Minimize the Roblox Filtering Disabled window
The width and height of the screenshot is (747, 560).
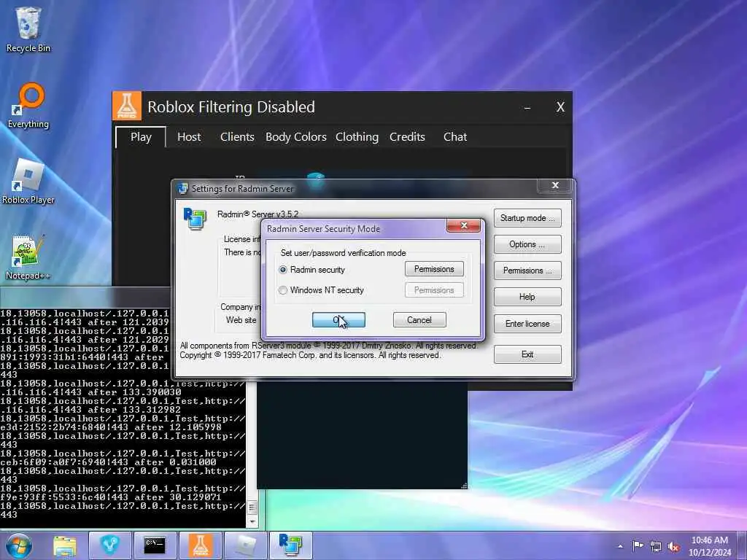point(527,108)
